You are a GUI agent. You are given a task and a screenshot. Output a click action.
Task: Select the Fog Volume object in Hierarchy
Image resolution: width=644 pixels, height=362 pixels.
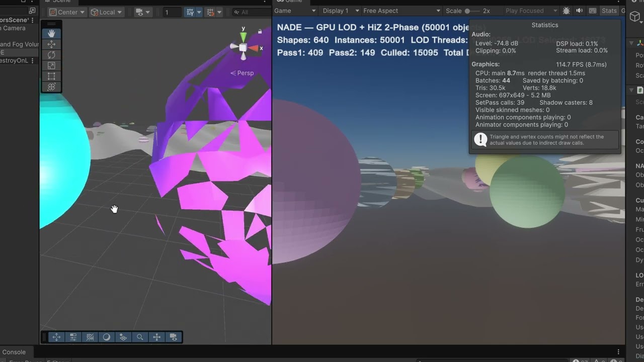19,44
